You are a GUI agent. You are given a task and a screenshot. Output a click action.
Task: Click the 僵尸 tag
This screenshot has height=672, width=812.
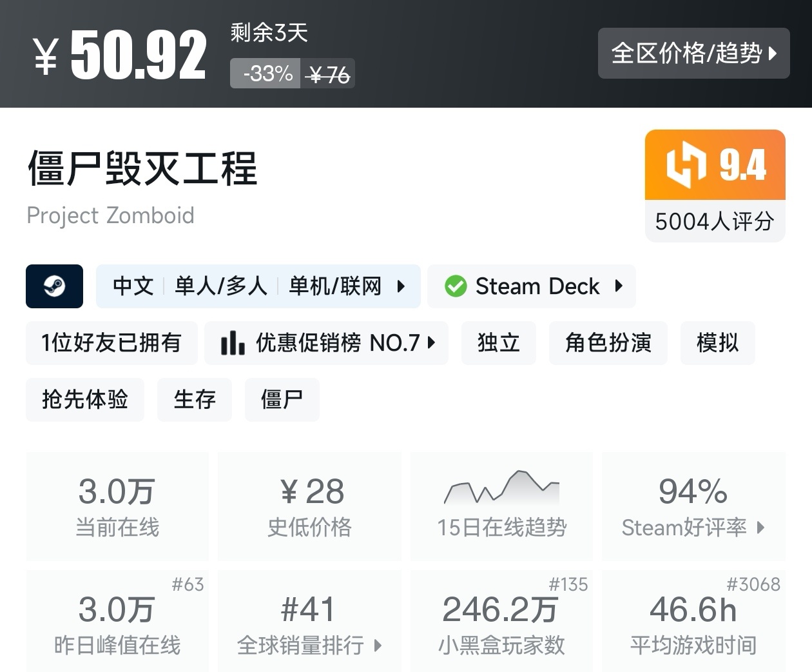click(282, 400)
